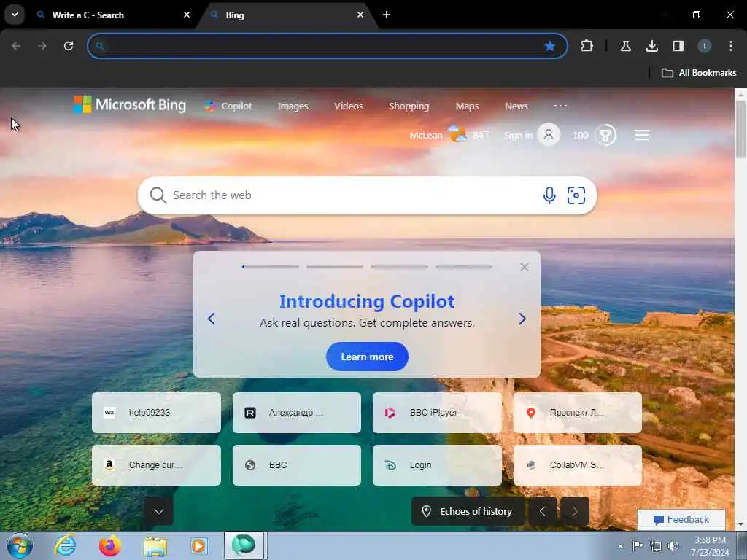The image size is (747, 560).
Task: Open the All Bookmarks folder
Action: pos(699,73)
